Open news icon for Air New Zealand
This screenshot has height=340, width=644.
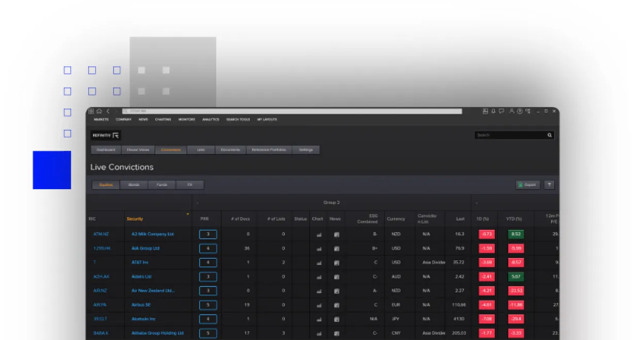[x=336, y=291]
